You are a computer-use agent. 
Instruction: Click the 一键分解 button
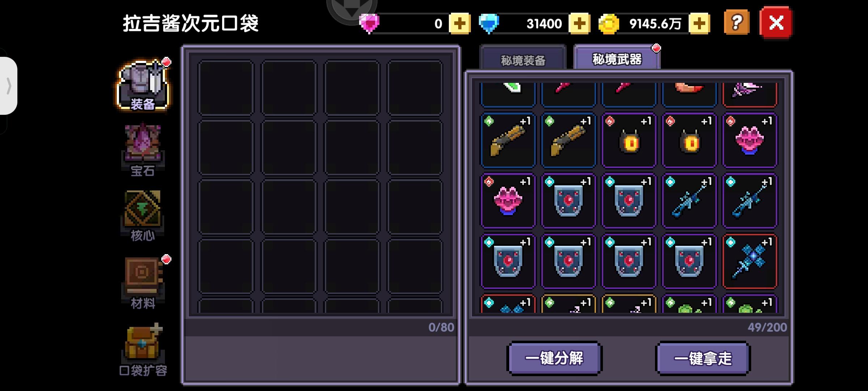click(x=554, y=358)
